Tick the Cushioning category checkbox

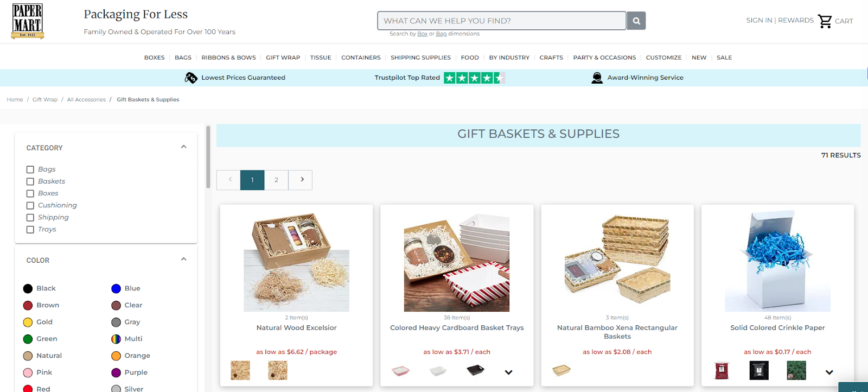pyautogui.click(x=30, y=205)
